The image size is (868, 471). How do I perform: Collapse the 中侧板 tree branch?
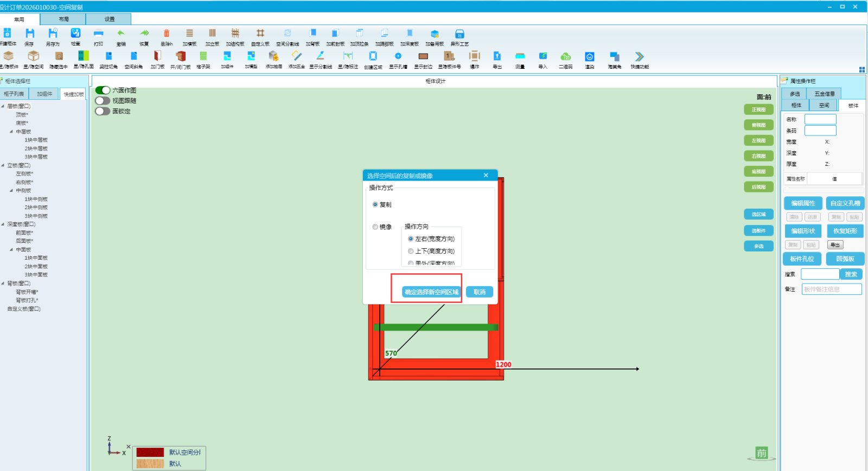[11, 191]
